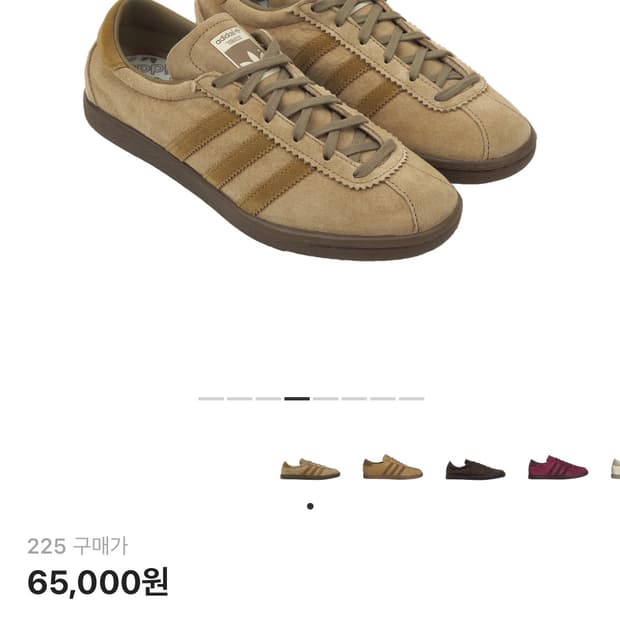Image resolution: width=620 pixels, height=620 pixels.
Task: Jump to the third image indicator bar
Action: pos(268,399)
